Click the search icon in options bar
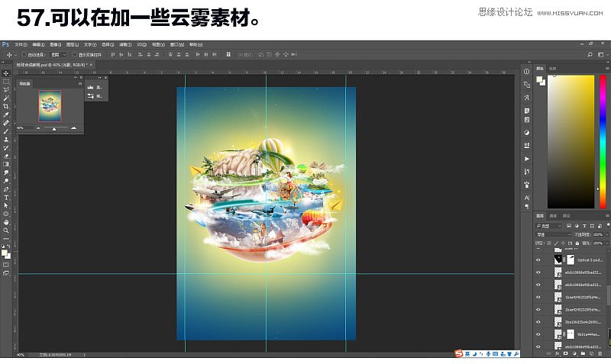Screen dimensions: 611x364 tap(590, 55)
